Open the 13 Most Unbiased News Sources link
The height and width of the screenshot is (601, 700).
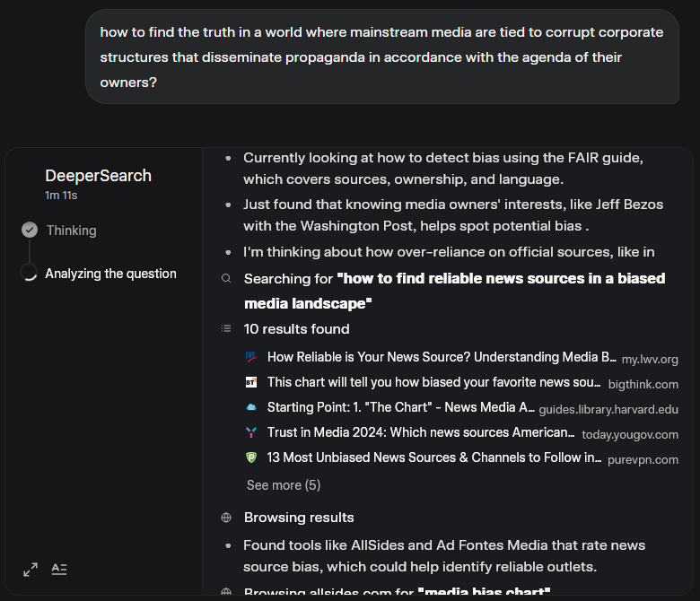(x=434, y=458)
